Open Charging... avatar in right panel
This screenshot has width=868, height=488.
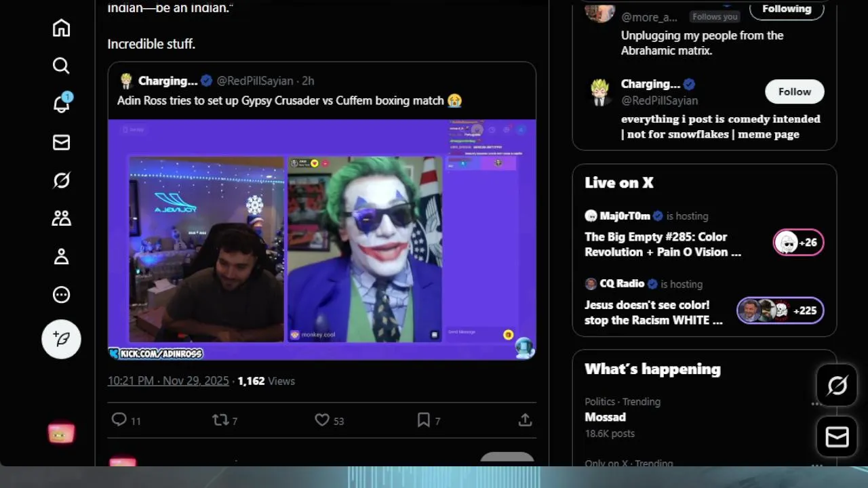[x=599, y=92]
